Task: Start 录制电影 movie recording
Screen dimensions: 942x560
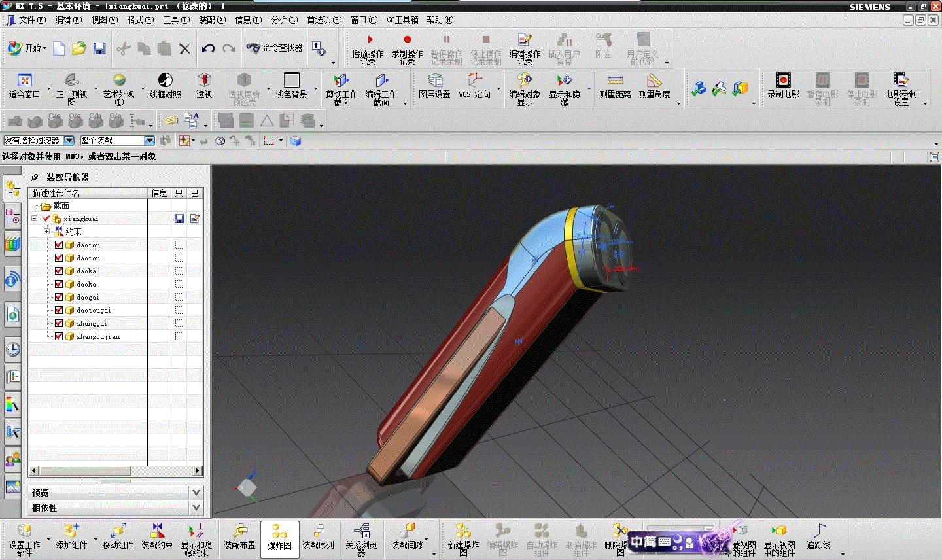Action: [783, 87]
